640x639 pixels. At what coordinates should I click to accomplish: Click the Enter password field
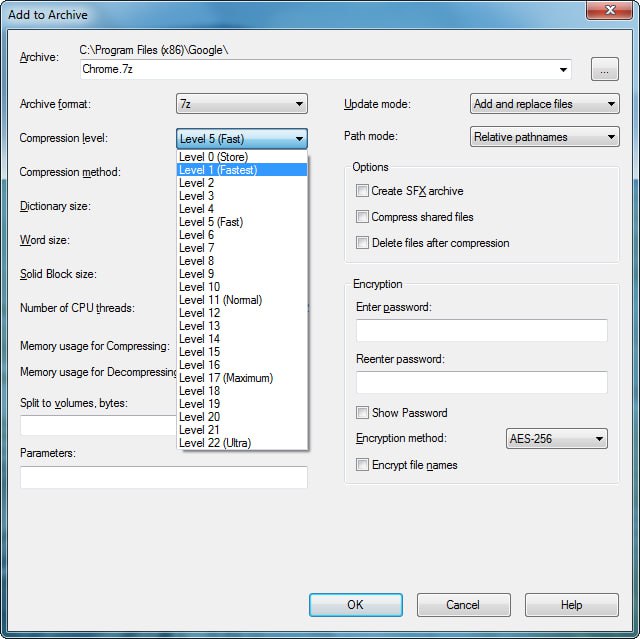coord(482,330)
